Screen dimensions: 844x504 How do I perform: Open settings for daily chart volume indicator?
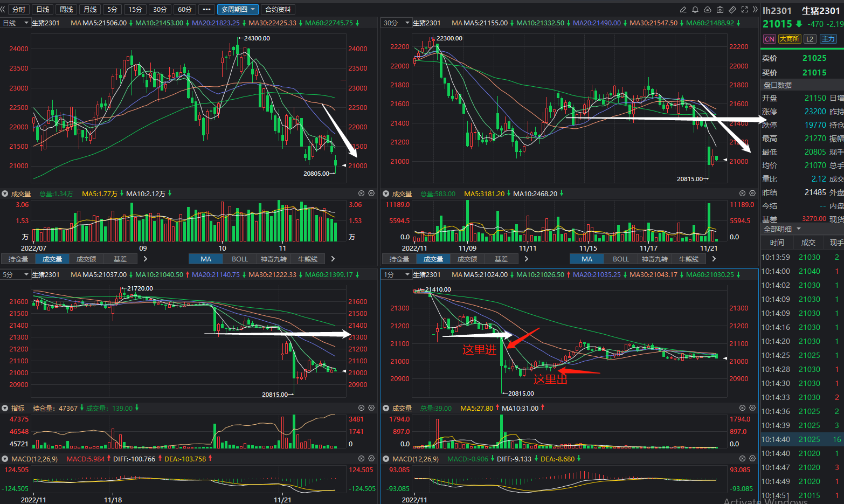point(371,193)
